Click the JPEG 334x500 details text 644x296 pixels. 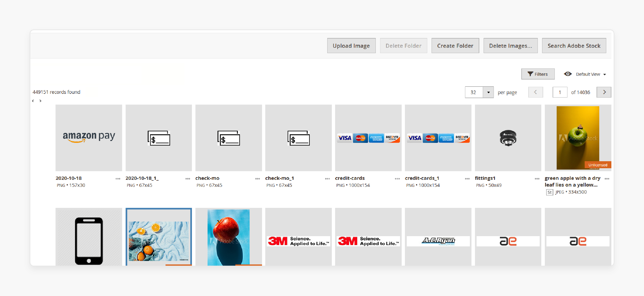[x=571, y=192]
